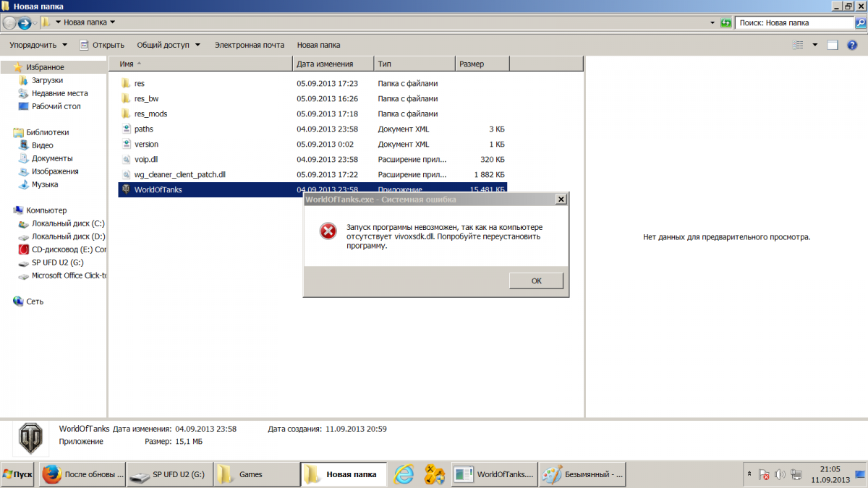Screen dimensions: 868x488
Task: Toggle the preview pane icon
Action: point(833,45)
